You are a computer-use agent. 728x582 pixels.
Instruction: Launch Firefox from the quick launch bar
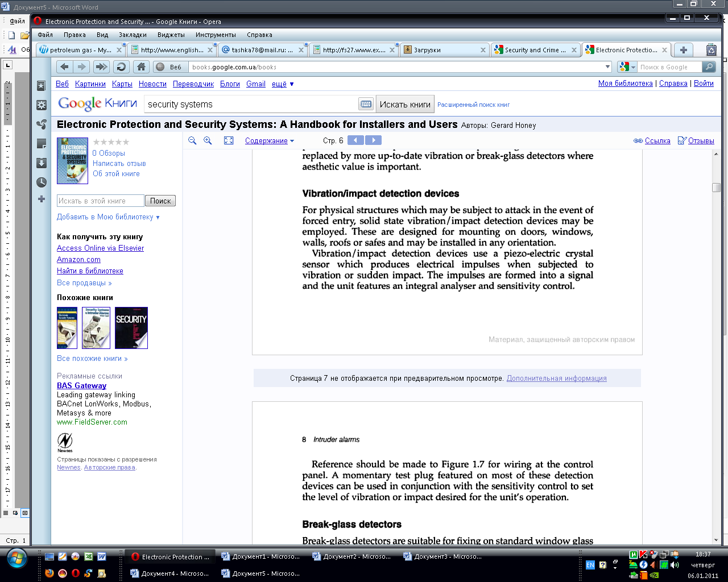click(x=49, y=573)
